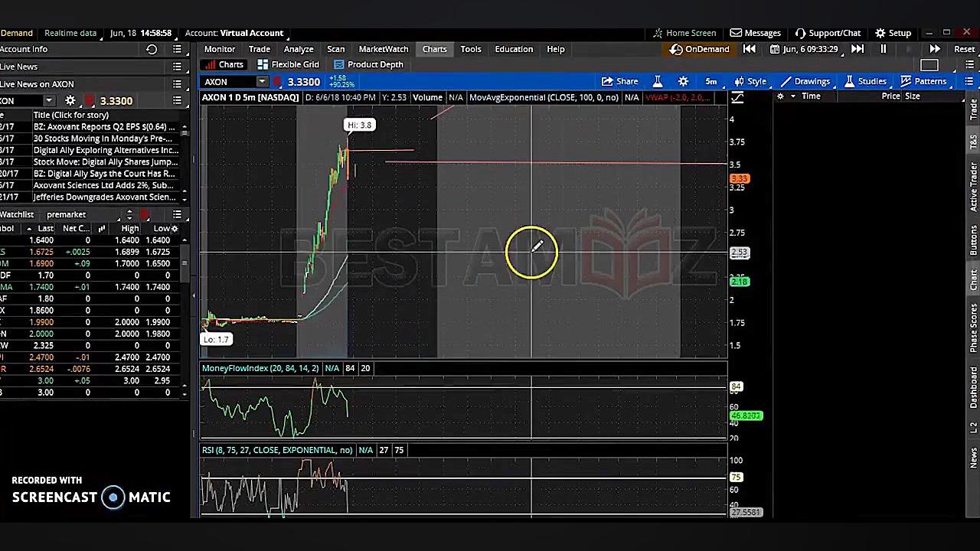This screenshot has height=551, width=980.
Task: Toggle OnDemand mode
Action: tap(700, 49)
